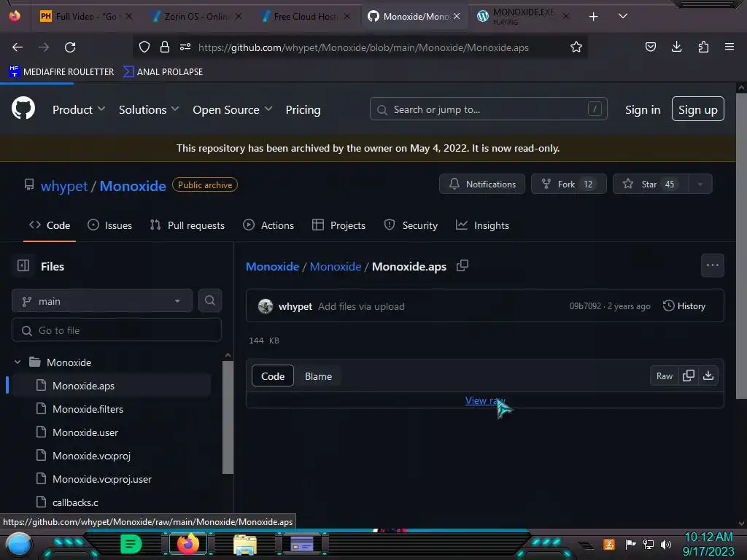Click the site padlock security icon
Screen dimensions: 747x560
tap(165, 47)
